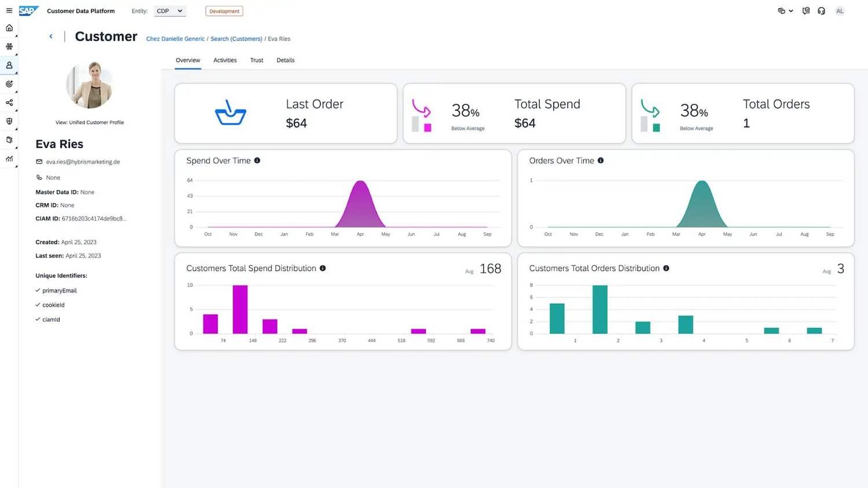Open the Chez Danielle Generic breadcrumb link

(x=175, y=39)
